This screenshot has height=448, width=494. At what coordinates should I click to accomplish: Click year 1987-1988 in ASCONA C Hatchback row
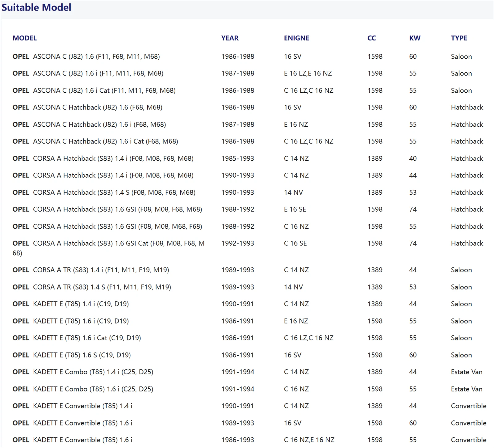238,125
